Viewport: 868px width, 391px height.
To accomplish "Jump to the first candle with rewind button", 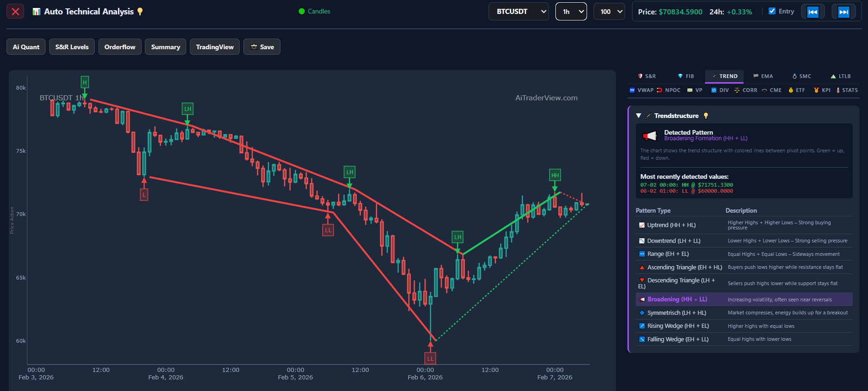I will click(812, 12).
